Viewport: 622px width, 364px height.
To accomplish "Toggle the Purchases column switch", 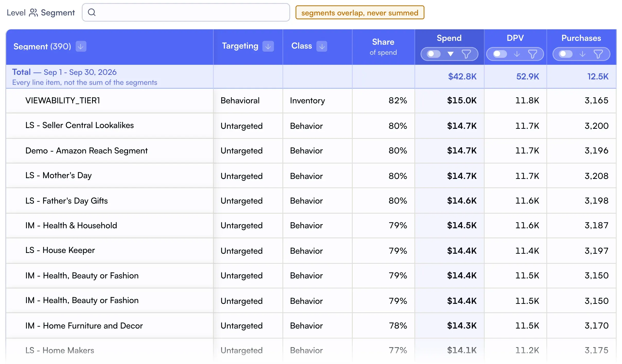I will coord(566,54).
